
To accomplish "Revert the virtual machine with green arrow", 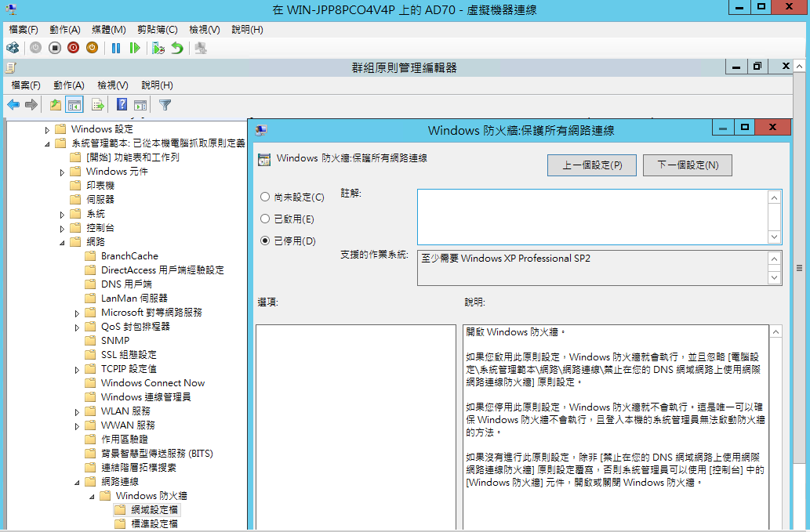I will click(x=177, y=48).
